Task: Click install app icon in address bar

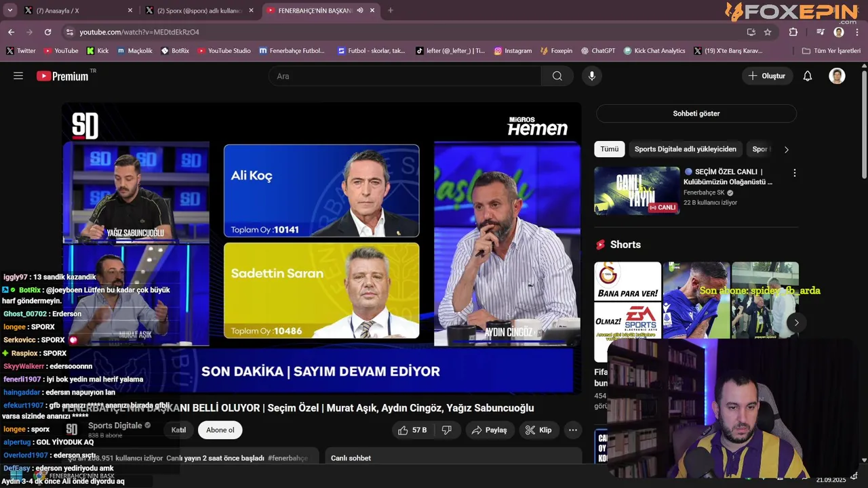Action: 751,32
